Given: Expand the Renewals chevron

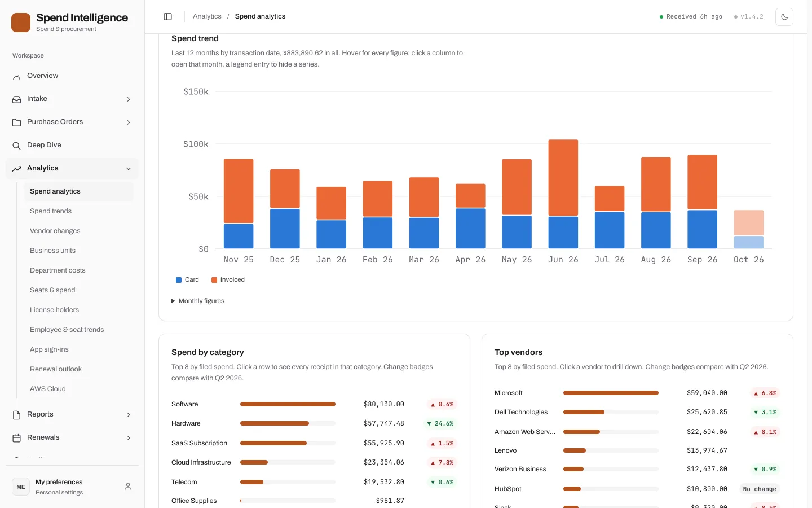Looking at the screenshot, I should pyautogui.click(x=129, y=438).
